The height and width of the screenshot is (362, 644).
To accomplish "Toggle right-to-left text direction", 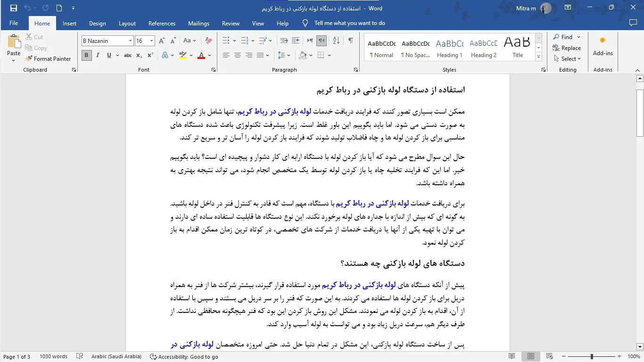I will [x=322, y=41].
